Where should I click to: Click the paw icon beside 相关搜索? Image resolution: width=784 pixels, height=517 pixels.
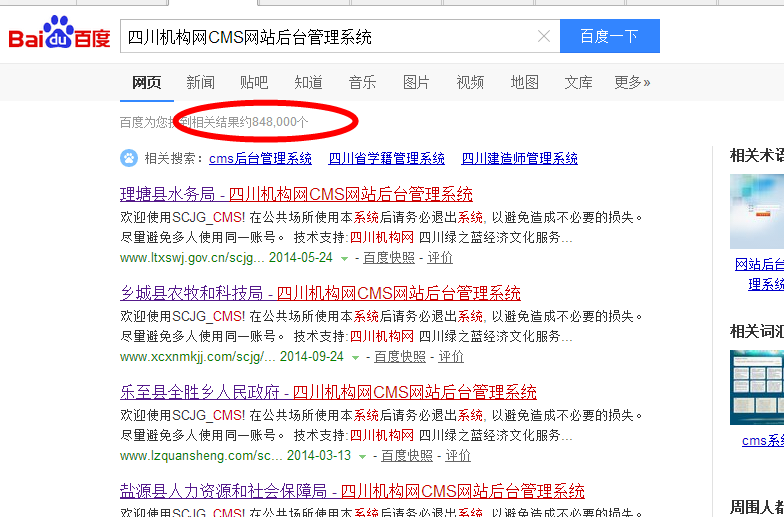129,158
